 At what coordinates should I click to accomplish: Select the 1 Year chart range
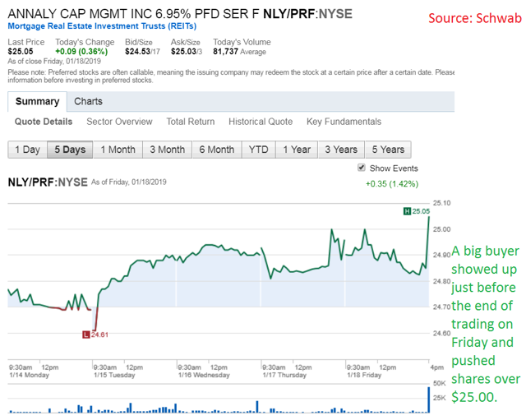(x=297, y=150)
